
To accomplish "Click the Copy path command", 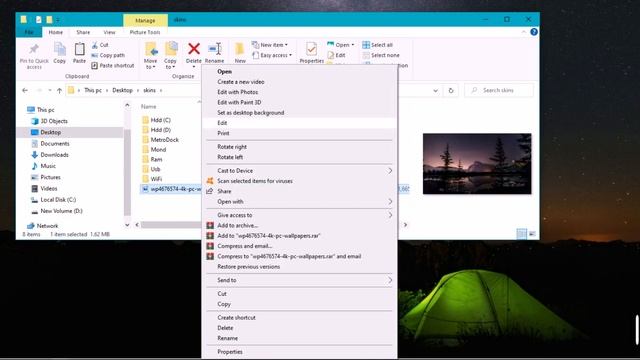I will (x=108, y=55).
